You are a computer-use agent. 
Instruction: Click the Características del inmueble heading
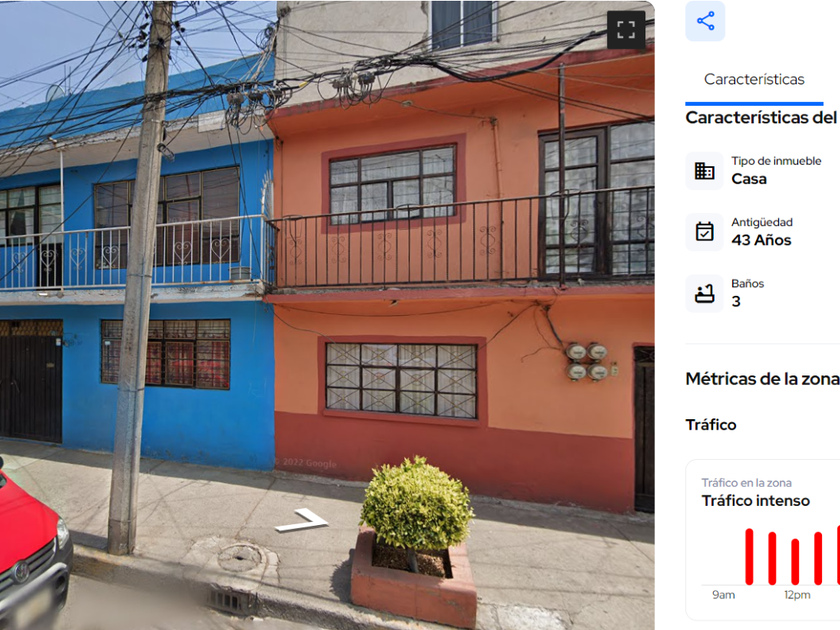point(762,117)
